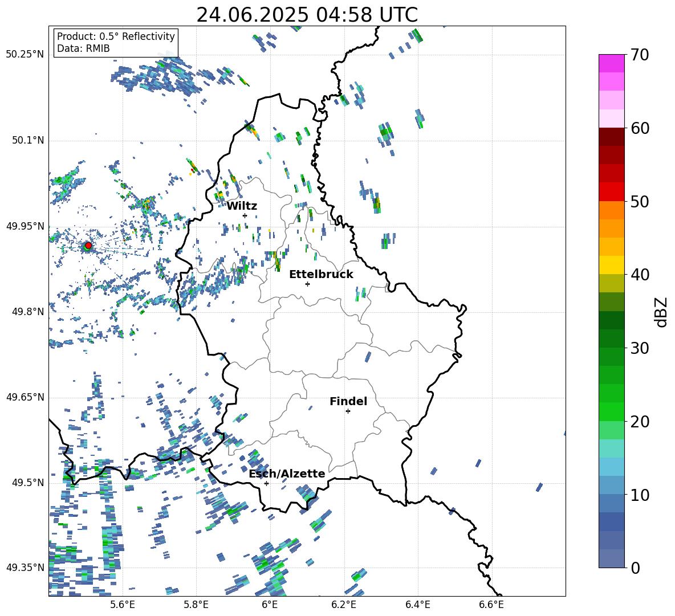Click the Data: RMIB text

coord(83,48)
